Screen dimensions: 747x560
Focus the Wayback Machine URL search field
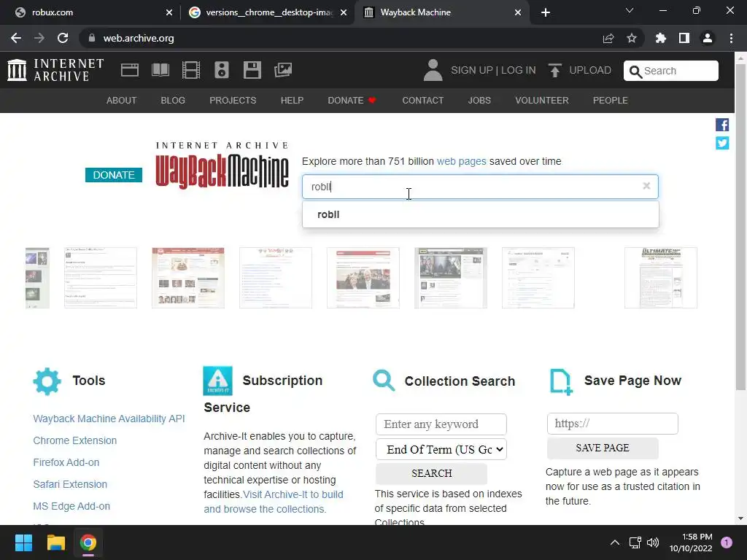coord(480,187)
